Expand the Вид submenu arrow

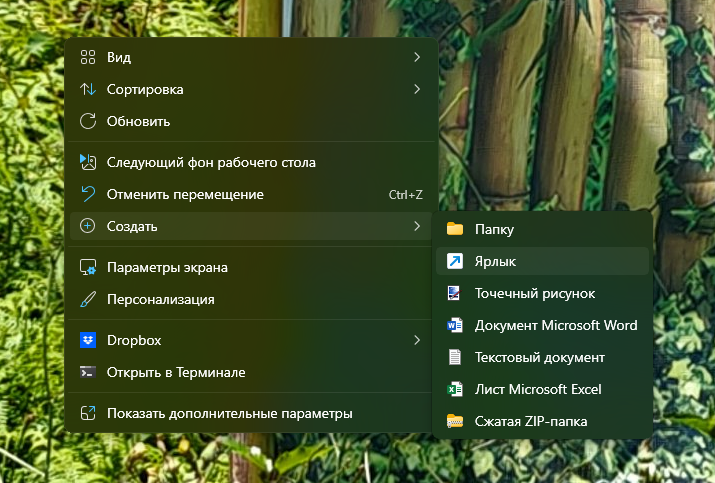tap(417, 57)
